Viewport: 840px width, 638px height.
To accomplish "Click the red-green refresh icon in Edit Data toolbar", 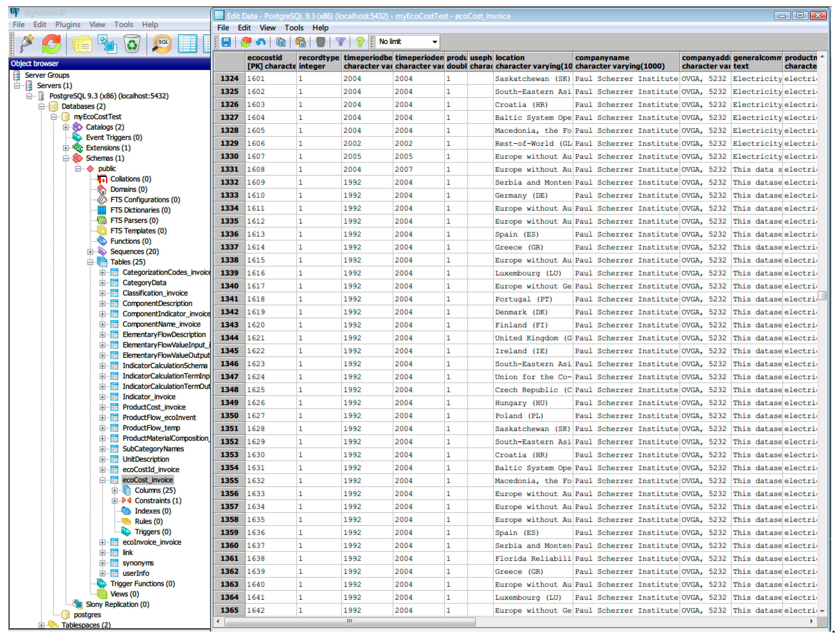I will 246,42.
